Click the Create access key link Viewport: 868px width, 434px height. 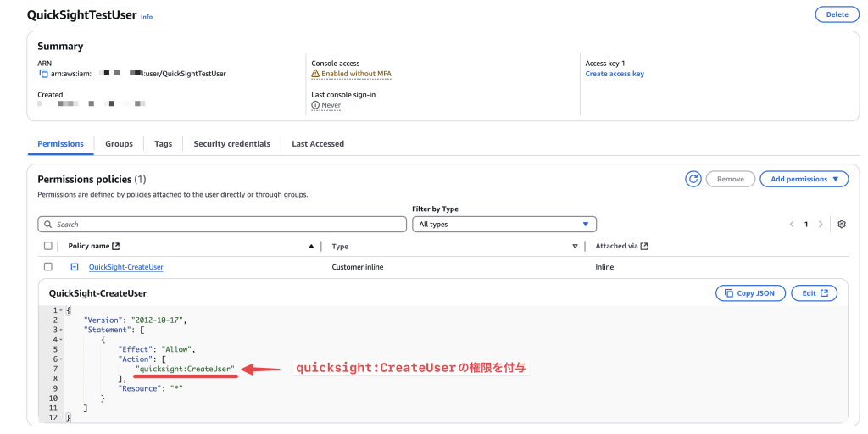point(615,74)
